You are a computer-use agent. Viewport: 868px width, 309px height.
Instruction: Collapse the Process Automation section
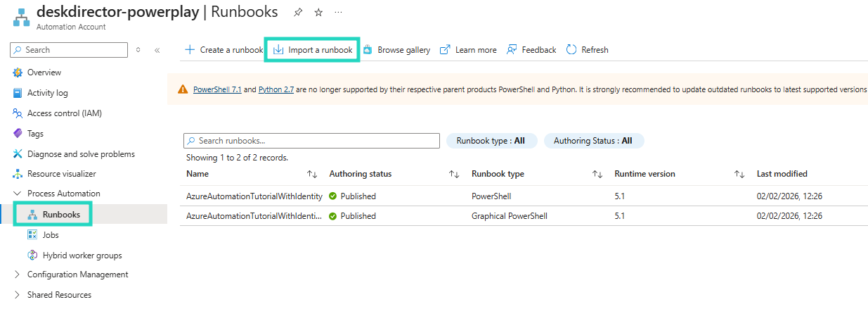(x=18, y=193)
